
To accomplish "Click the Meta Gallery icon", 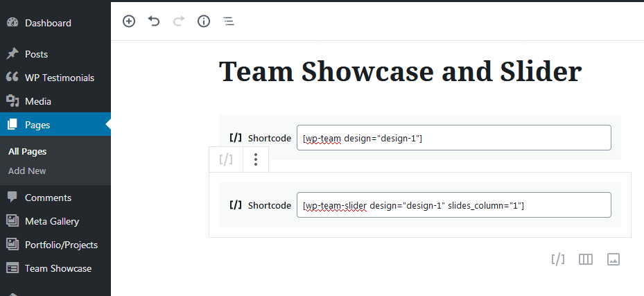I will pyautogui.click(x=12, y=221).
